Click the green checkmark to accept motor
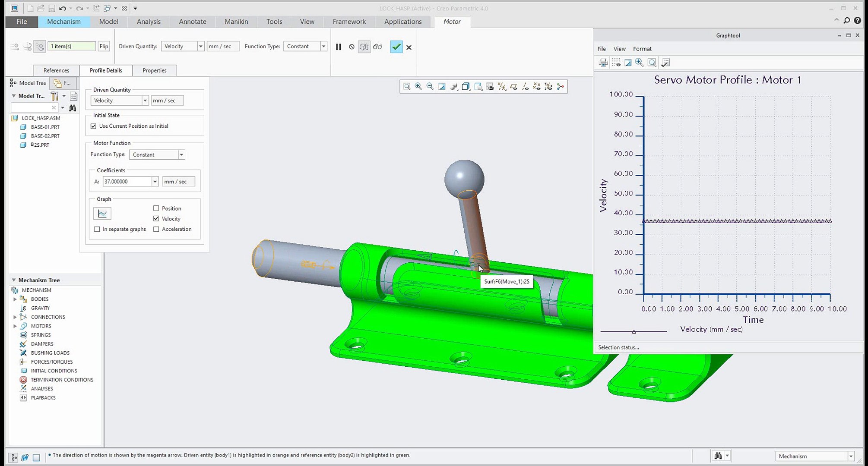 pos(396,47)
